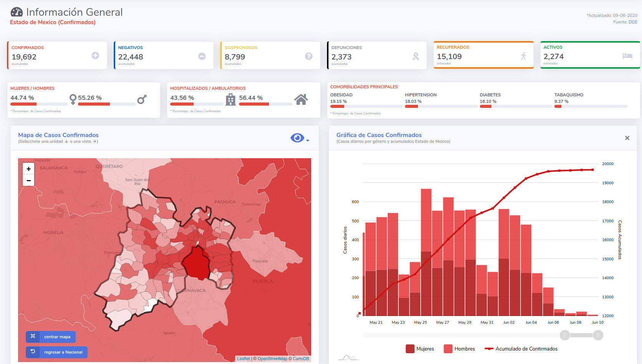This screenshot has width=642, height=364.
Task: Click the Obesidad 19.15 % progress bar
Action: pos(366,106)
